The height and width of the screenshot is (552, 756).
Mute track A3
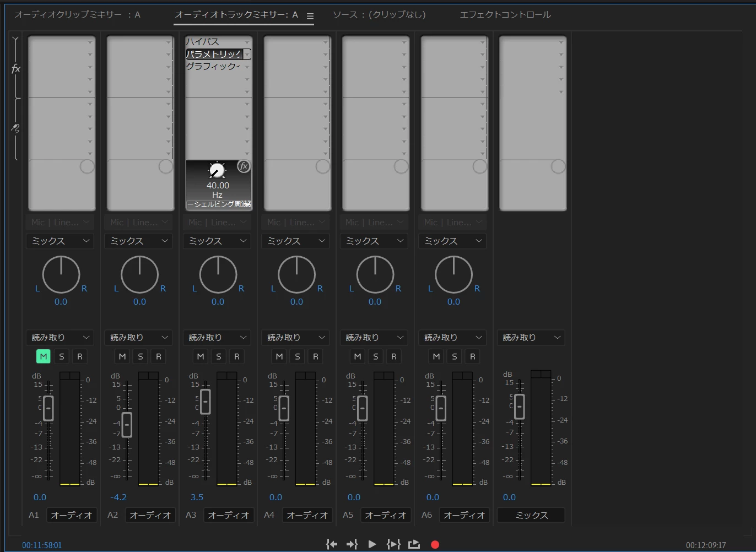201,356
